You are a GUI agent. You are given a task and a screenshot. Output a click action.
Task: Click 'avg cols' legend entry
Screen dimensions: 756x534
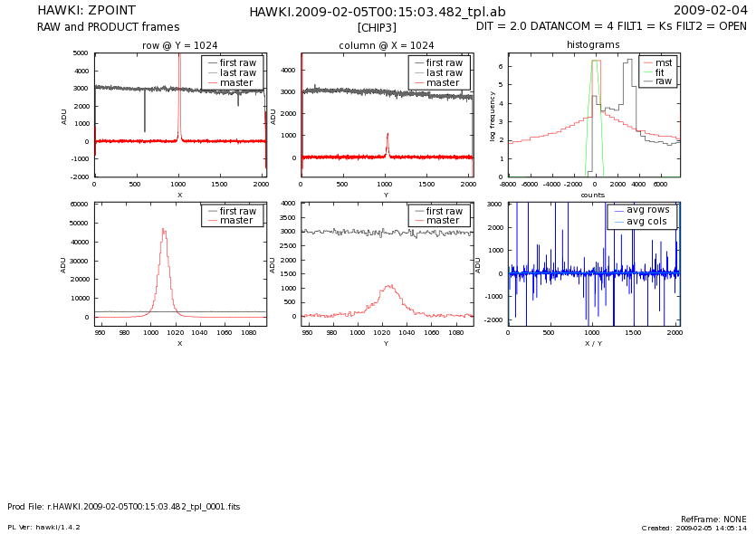[648, 222]
